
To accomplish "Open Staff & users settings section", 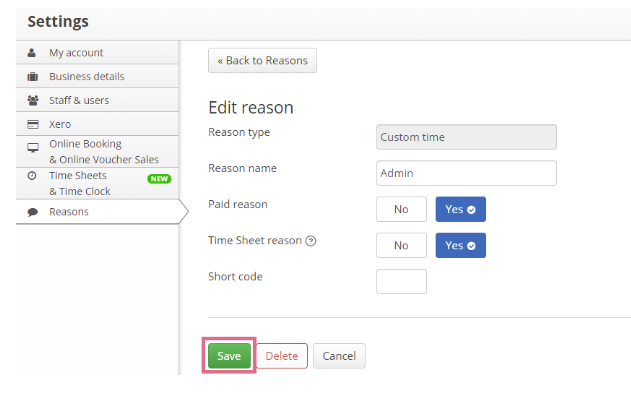I will 97,100.
